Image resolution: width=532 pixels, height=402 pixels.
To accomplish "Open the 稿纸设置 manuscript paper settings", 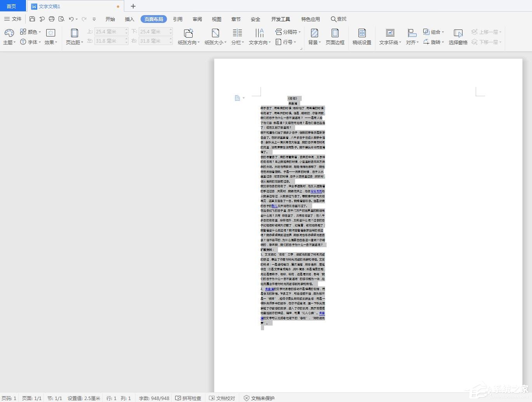I will tap(362, 36).
